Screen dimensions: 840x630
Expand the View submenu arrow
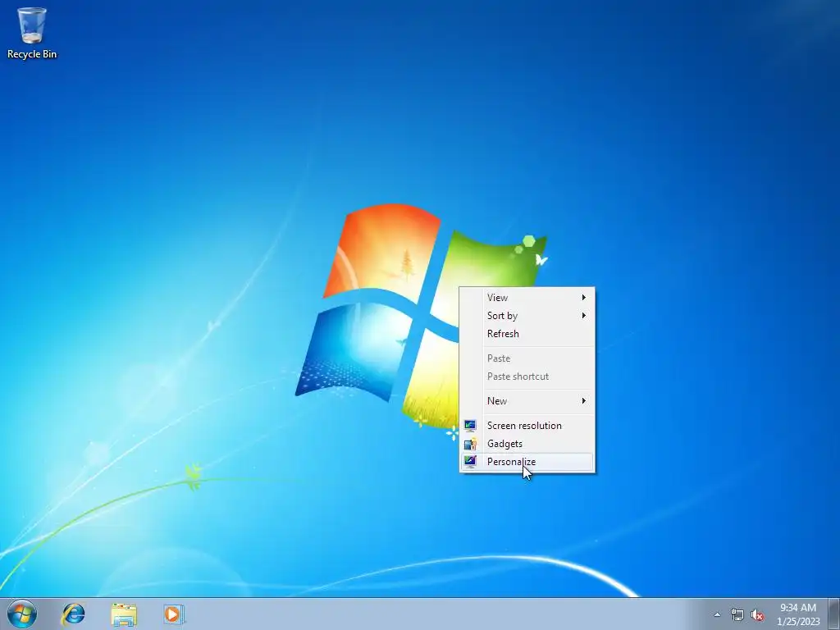[584, 297]
